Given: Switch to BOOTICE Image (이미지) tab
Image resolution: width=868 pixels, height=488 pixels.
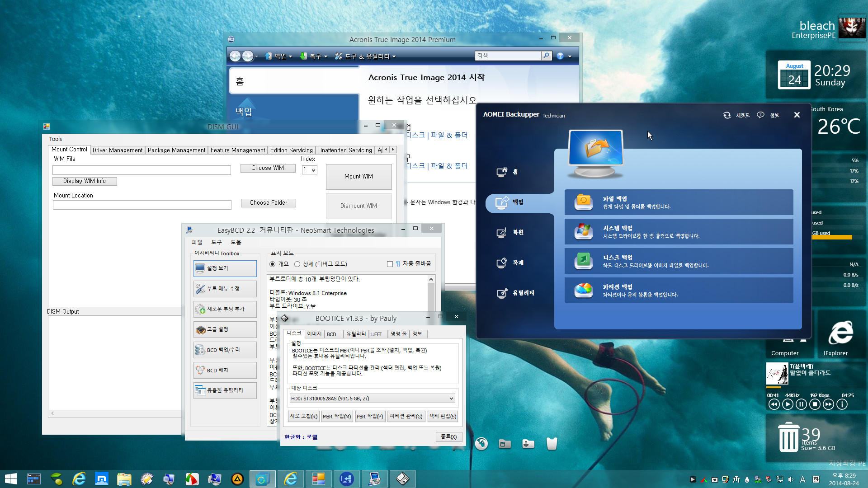Looking at the screenshot, I should (x=314, y=334).
